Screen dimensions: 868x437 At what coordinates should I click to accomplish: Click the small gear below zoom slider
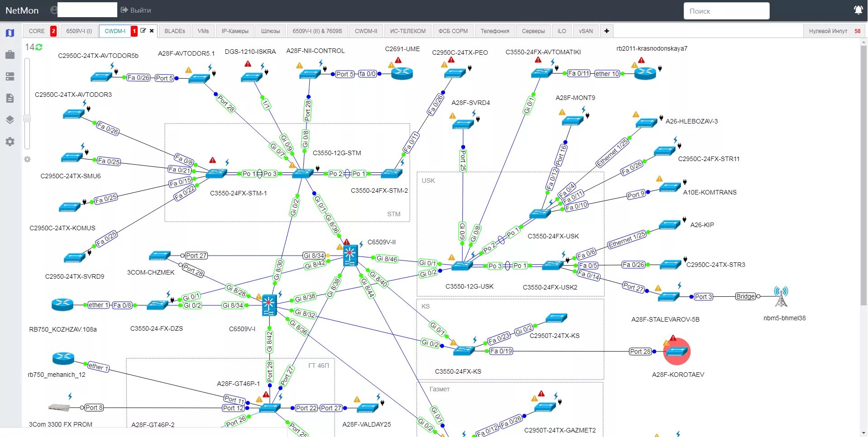[x=27, y=159]
